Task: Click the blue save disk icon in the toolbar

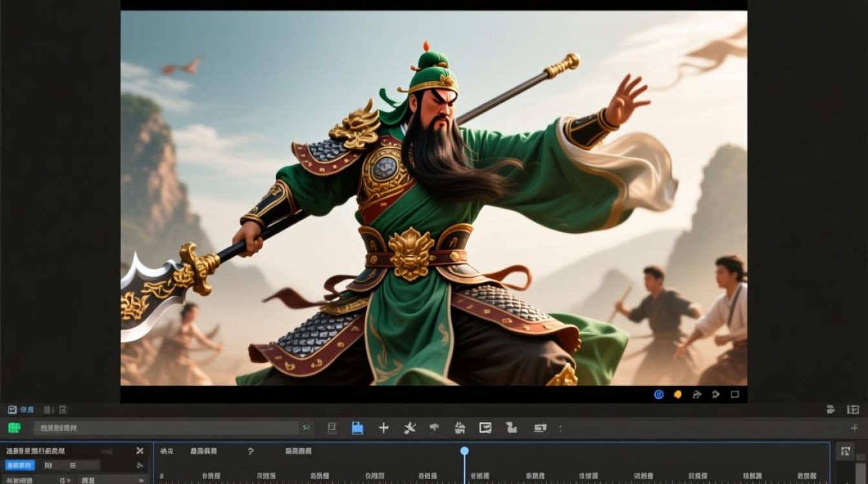Action: coord(357,428)
